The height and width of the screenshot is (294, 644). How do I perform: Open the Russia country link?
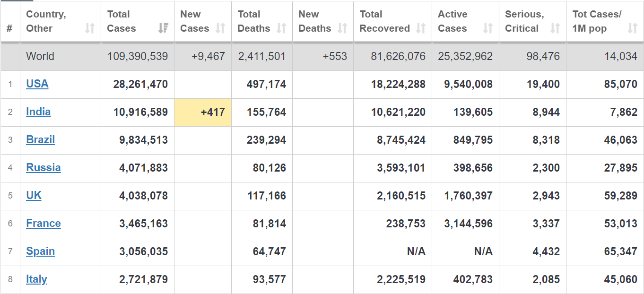coord(44,168)
